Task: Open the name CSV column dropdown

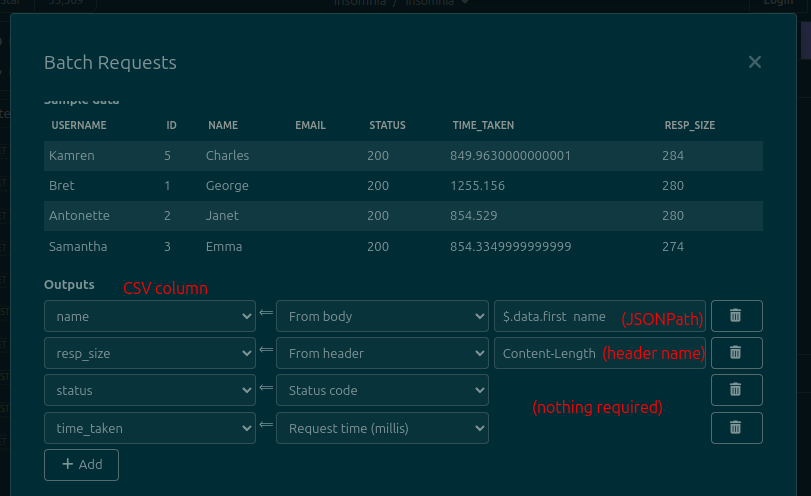Action: pos(150,316)
